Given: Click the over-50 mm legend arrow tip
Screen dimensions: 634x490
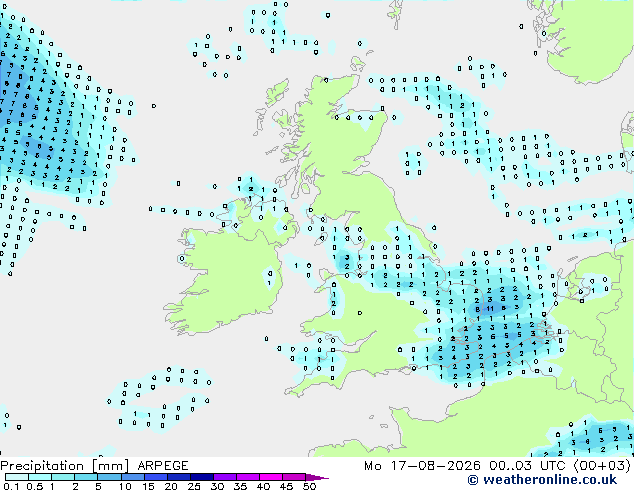Looking at the screenshot, I should (x=317, y=477).
